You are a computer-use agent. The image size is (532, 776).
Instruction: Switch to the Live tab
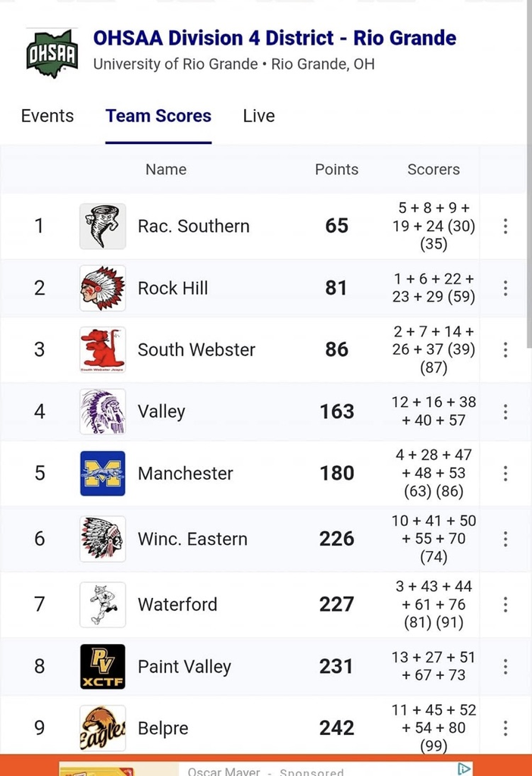pyautogui.click(x=258, y=116)
